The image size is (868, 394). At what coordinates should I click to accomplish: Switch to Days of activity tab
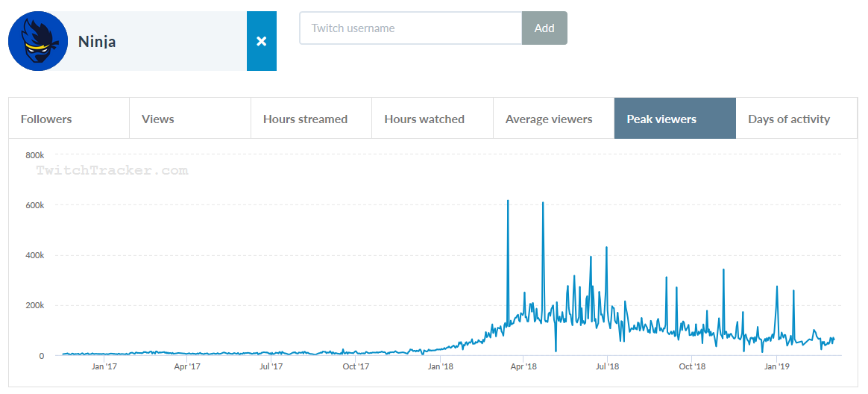tap(796, 119)
